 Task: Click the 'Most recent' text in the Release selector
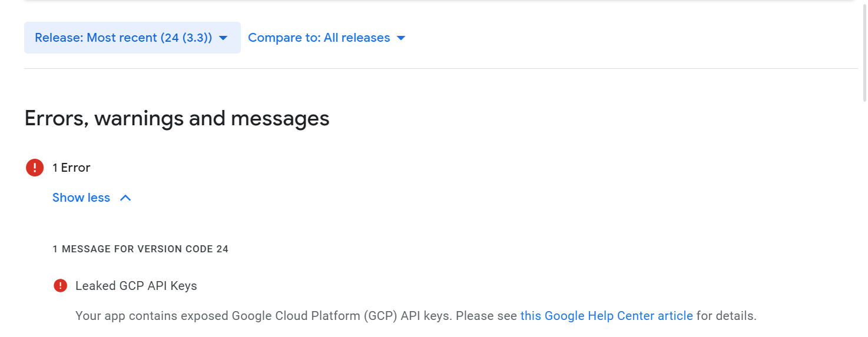pos(122,38)
